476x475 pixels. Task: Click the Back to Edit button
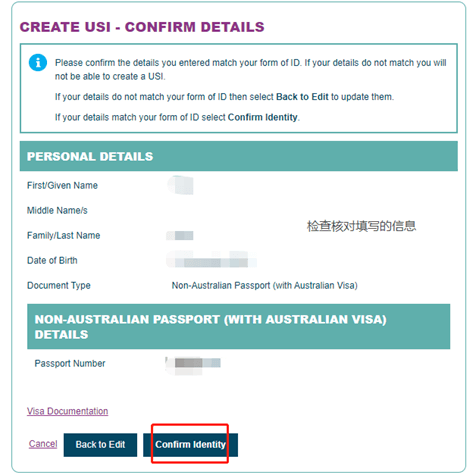[x=100, y=445]
